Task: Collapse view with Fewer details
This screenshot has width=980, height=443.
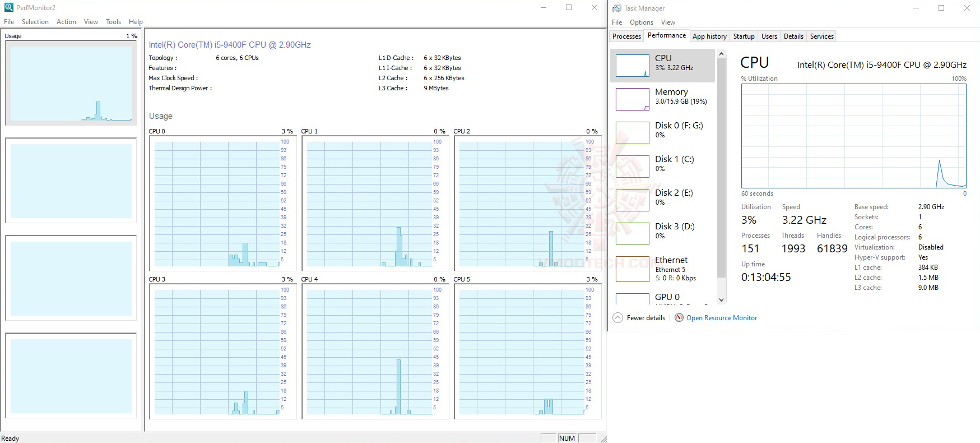Action: point(645,318)
